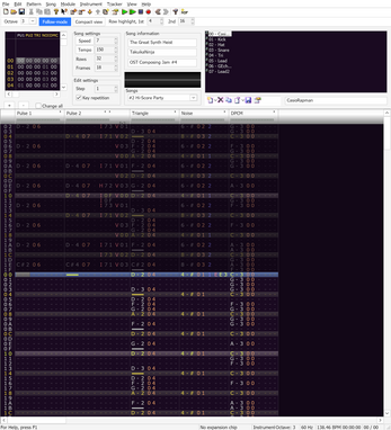Screen dimensions: 391x430
Task: Click the frame editor horizontal scrollbar
Action: 33,94
